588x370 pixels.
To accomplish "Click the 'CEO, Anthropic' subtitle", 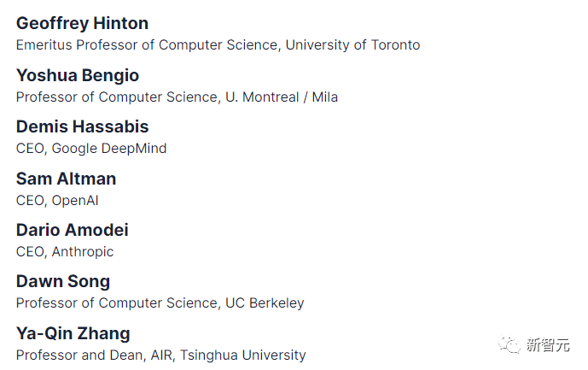I will click(65, 252).
